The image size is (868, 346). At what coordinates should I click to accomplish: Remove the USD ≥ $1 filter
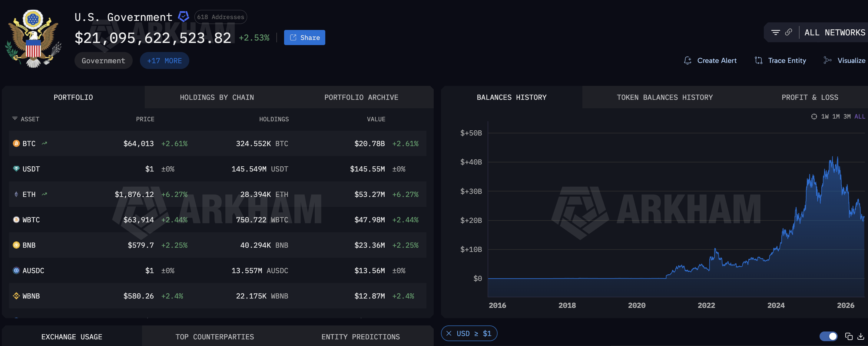pyautogui.click(x=449, y=333)
